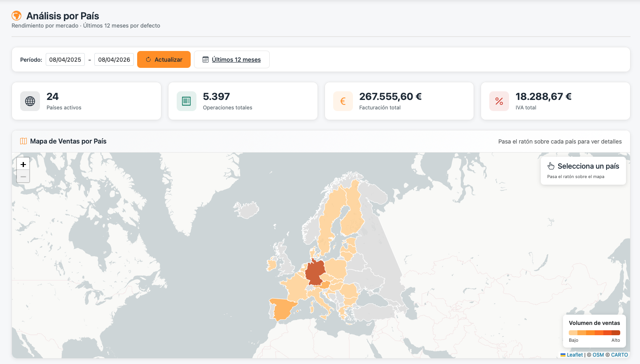
Task: Open the CARTO attribution link
Action: coord(619,355)
